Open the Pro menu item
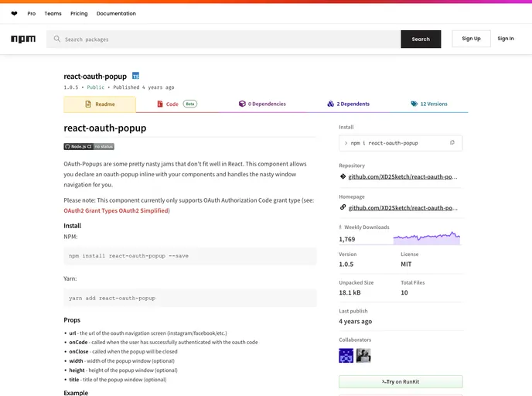532x396 pixels. (x=32, y=14)
